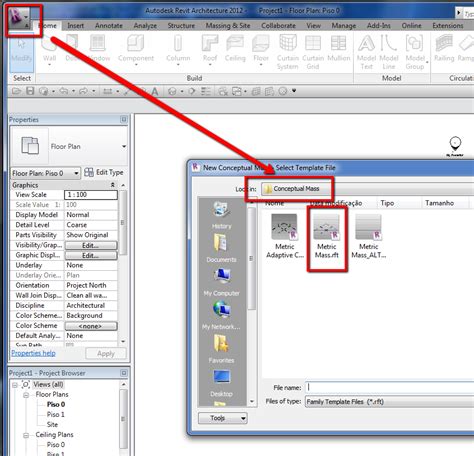Open the Documents location in the dialog sidebar
474x456 pixels.
(x=221, y=248)
